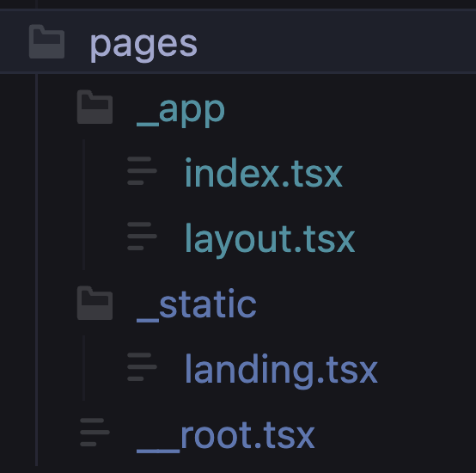Select the highlighted pages row's empty area
Viewport: 476px width, 473px height.
pos(334,41)
